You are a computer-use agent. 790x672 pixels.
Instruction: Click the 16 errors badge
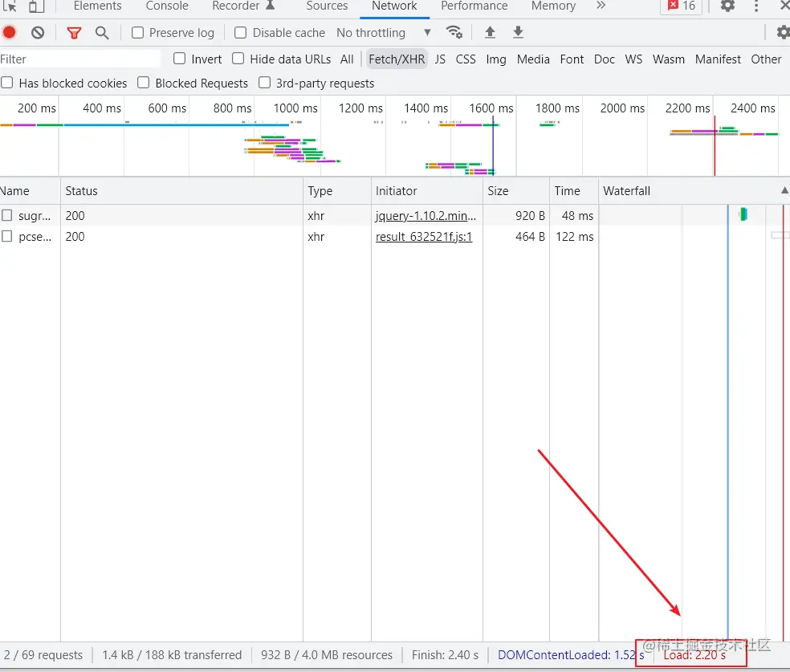coord(681,6)
